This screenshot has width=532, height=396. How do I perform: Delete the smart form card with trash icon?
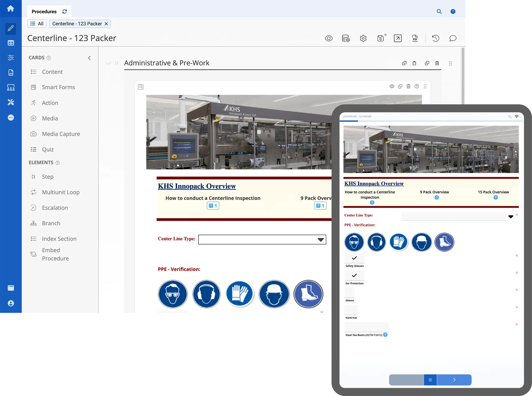click(408, 86)
